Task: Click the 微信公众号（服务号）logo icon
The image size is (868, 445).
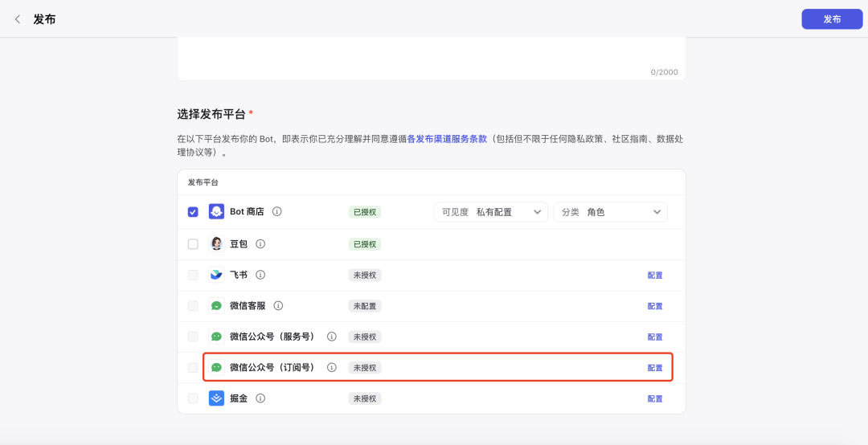Action: click(x=216, y=337)
